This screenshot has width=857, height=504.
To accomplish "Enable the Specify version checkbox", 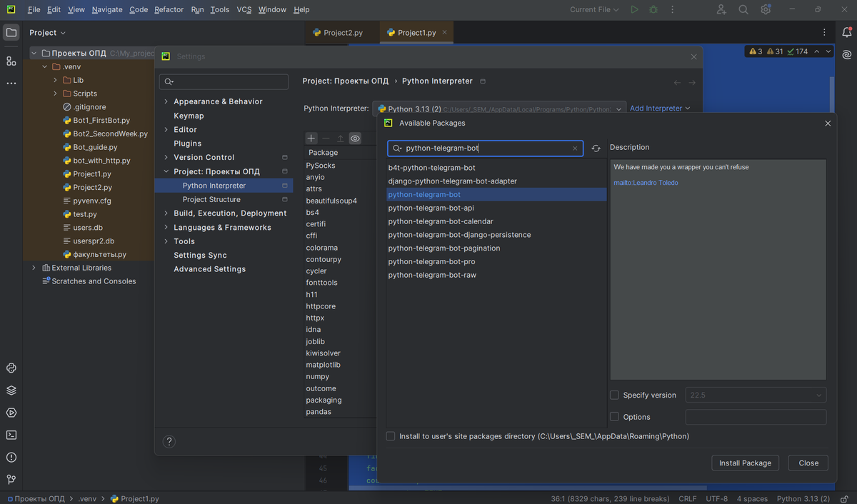I will click(614, 395).
